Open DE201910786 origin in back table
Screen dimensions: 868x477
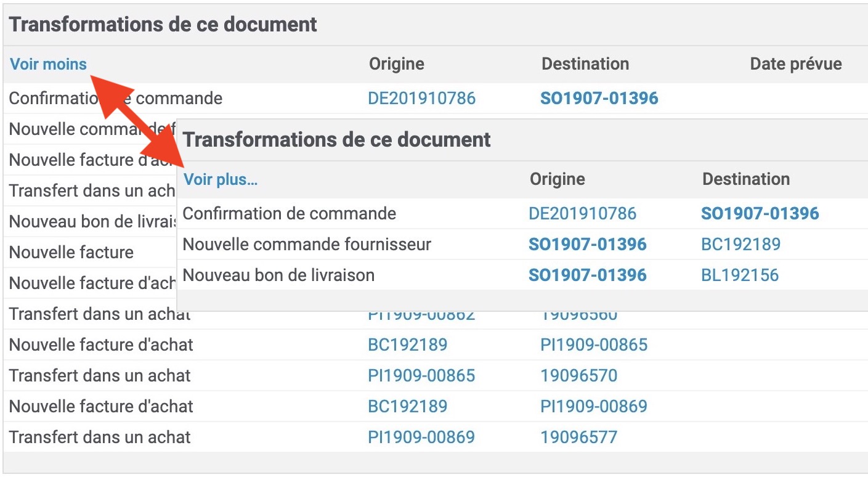(x=421, y=99)
